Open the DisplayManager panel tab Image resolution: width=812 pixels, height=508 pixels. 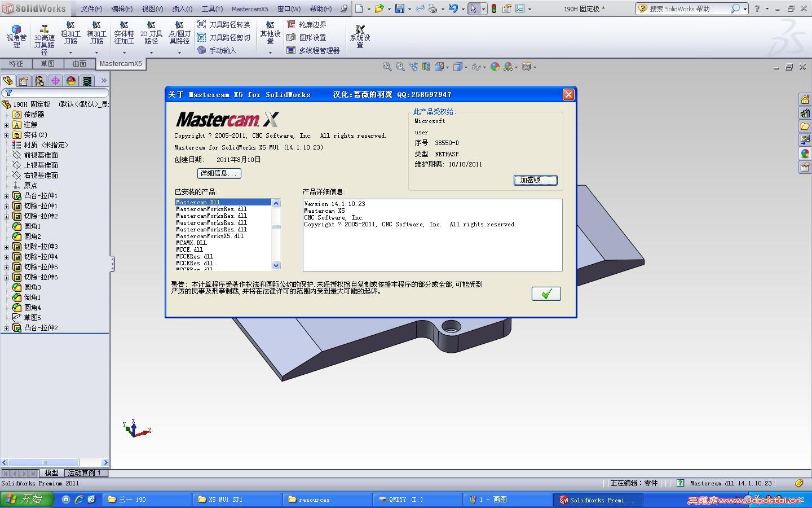pos(71,81)
